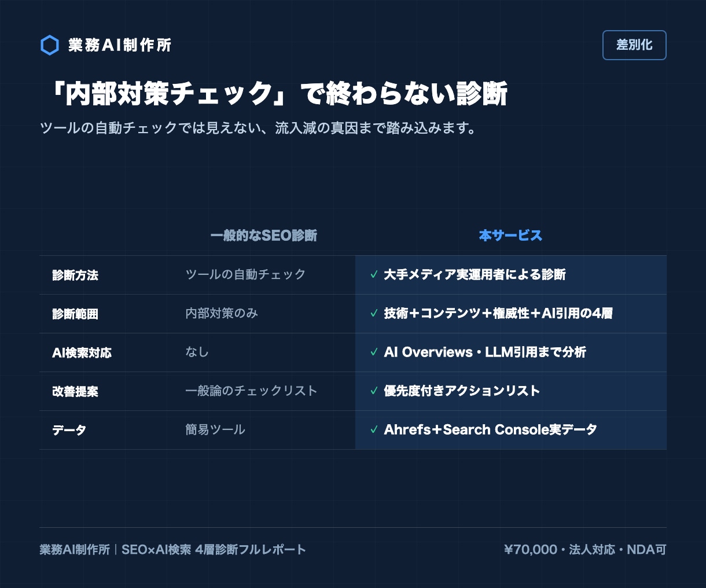
Task: Click the 内部対策のみ cell
Action: coord(222,313)
